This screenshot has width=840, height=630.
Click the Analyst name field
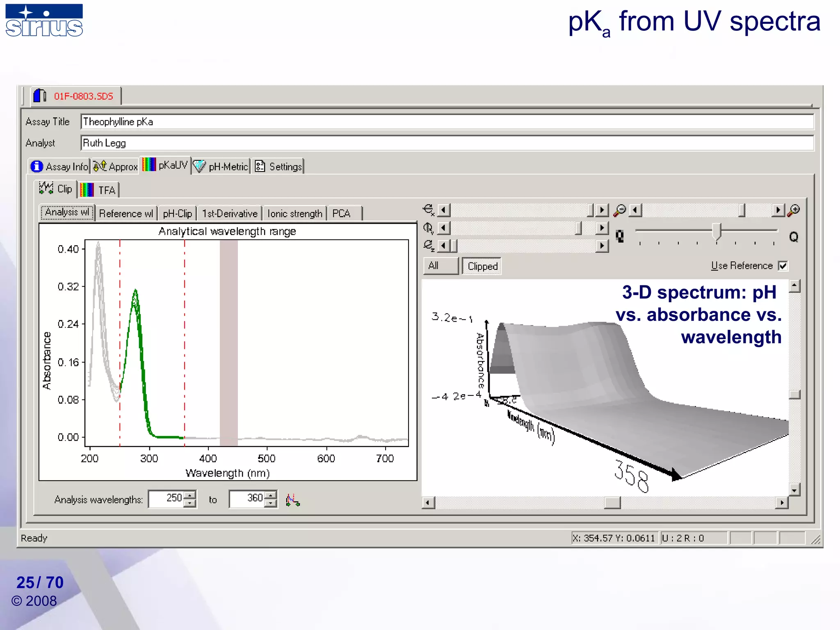pyautogui.click(x=447, y=143)
